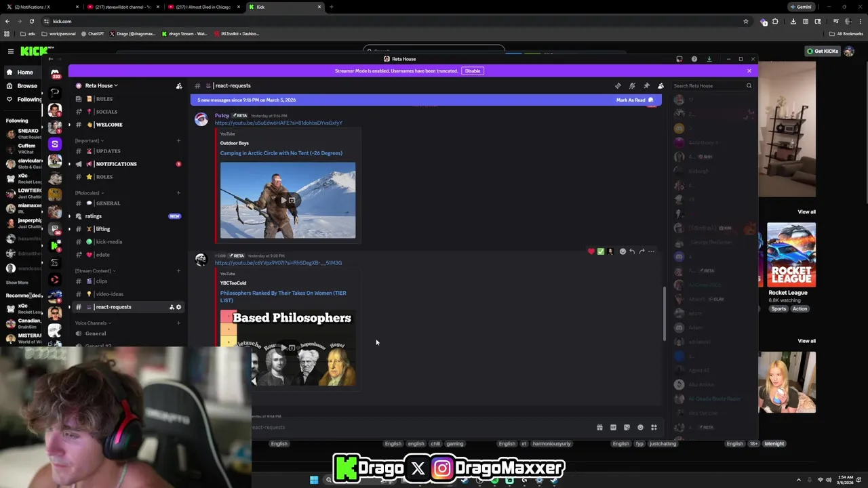This screenshot has width=868, height=488.
Task: Add green checkmark reaction on message
Action: click(x=600, y=251)
